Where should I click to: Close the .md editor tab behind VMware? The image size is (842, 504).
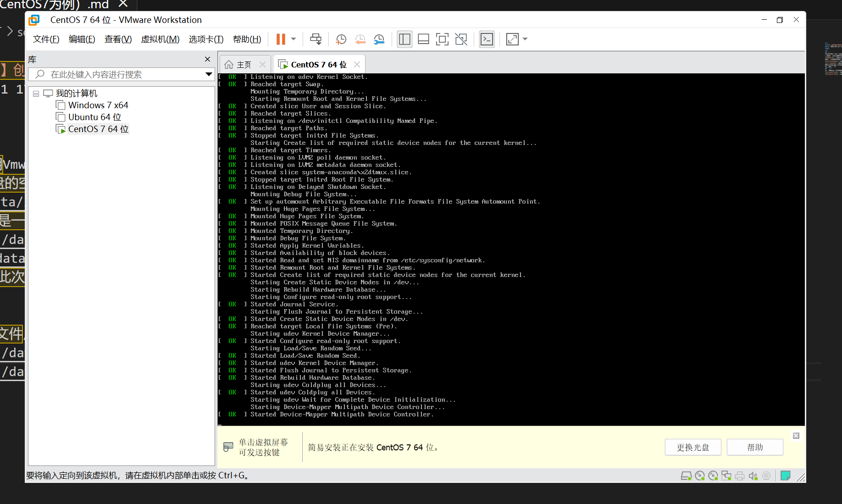pos(123,4)
